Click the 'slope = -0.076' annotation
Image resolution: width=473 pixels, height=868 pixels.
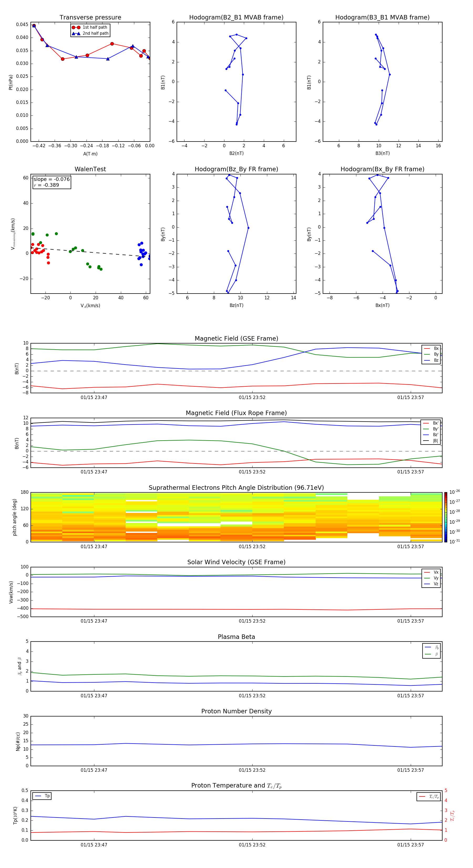click(52, 179)
